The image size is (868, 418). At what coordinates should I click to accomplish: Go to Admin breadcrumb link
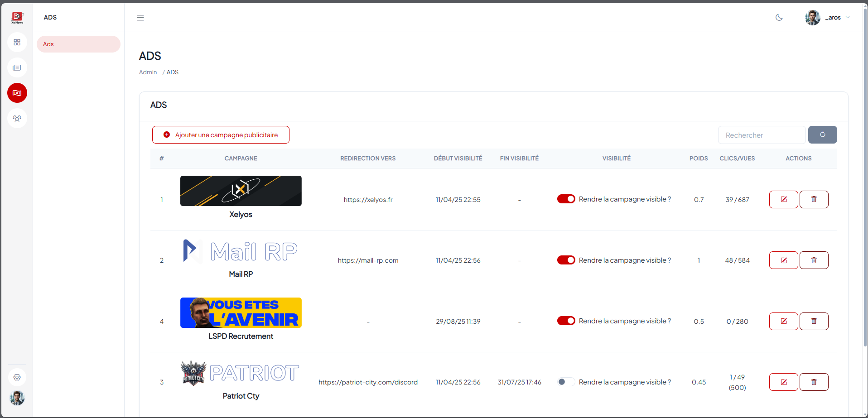click(148, 72)
